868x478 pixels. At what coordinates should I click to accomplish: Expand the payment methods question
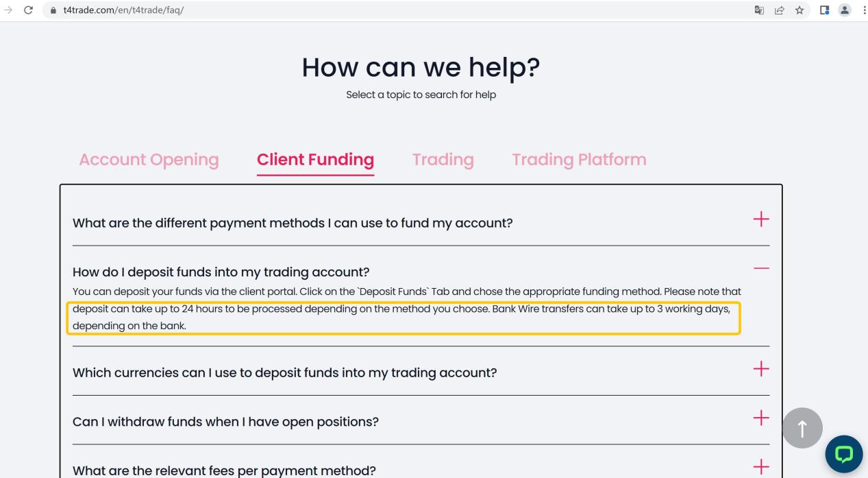click(760, 219)
